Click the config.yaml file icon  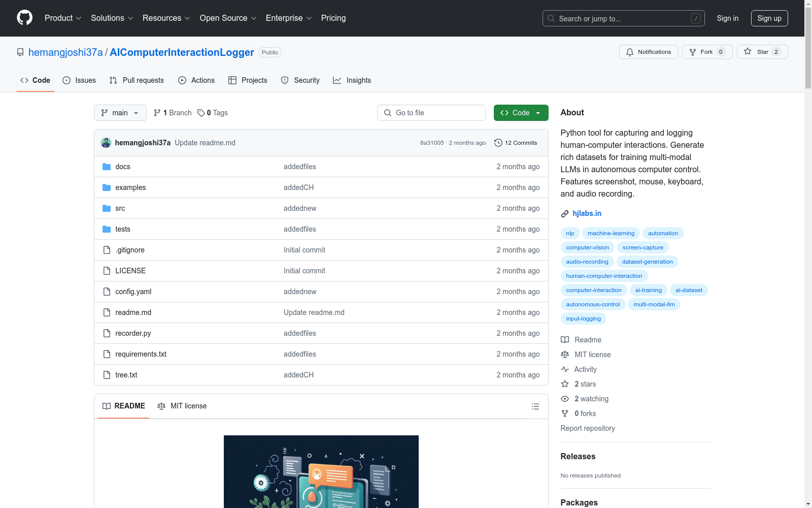[107, 292]
